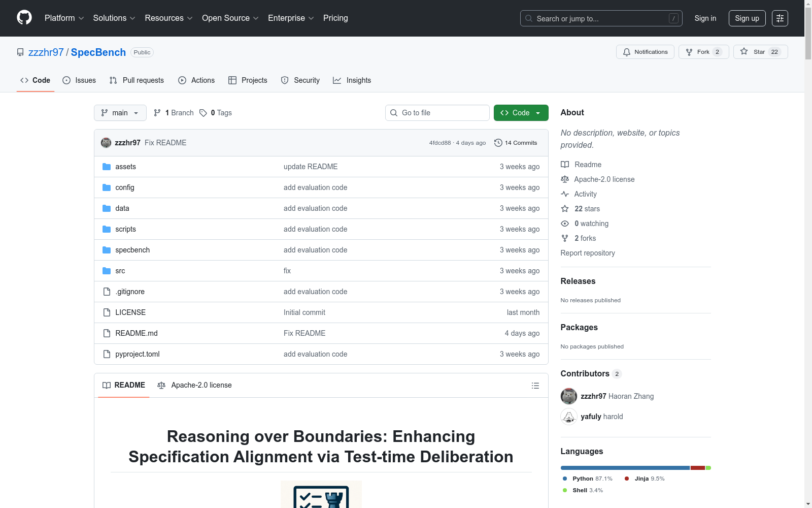Click the zzzhr97 avatar in commit bar
Viewport: 812px width, 508px height.
[106, 143]
